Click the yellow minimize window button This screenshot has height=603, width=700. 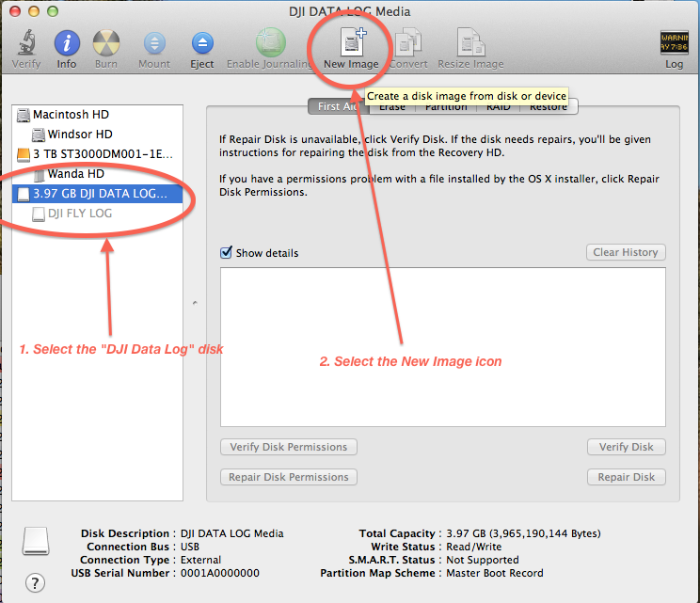coord(34,11)
